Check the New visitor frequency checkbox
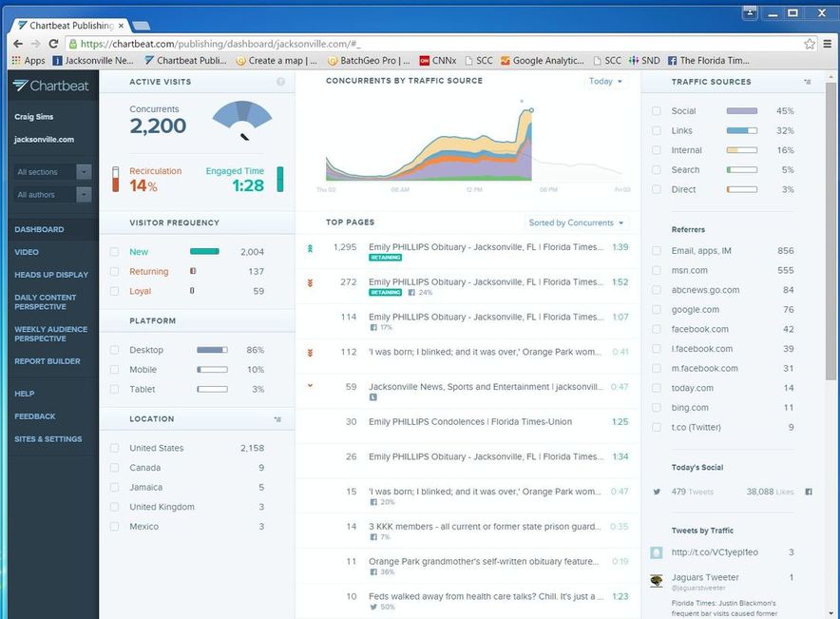Viewport: 840px width, 619px height. coord(114,252)
